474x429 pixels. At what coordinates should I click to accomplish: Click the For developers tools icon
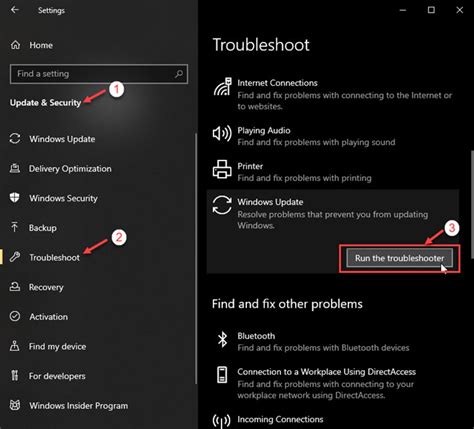[15, 376]
